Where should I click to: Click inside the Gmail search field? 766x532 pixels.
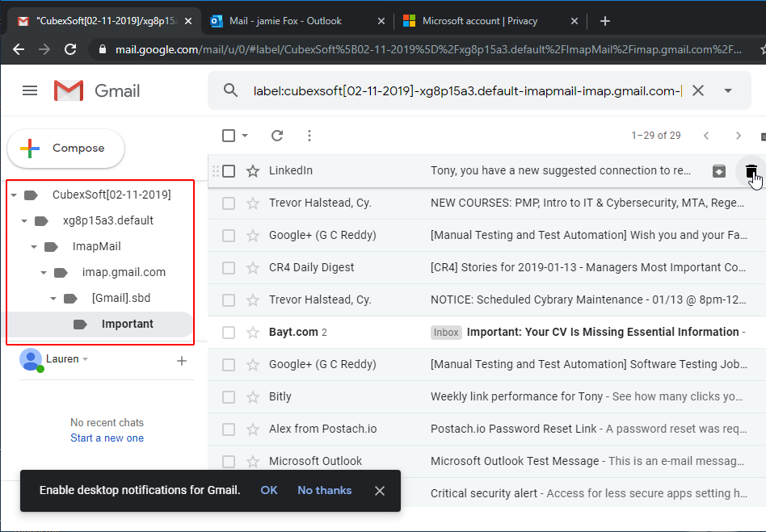pos(466,90)
